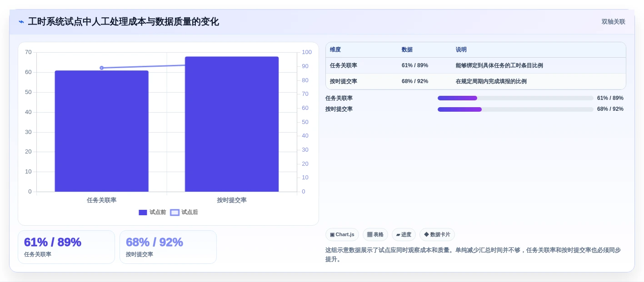Click the 试点前 legend color box

tap(143, 213)
